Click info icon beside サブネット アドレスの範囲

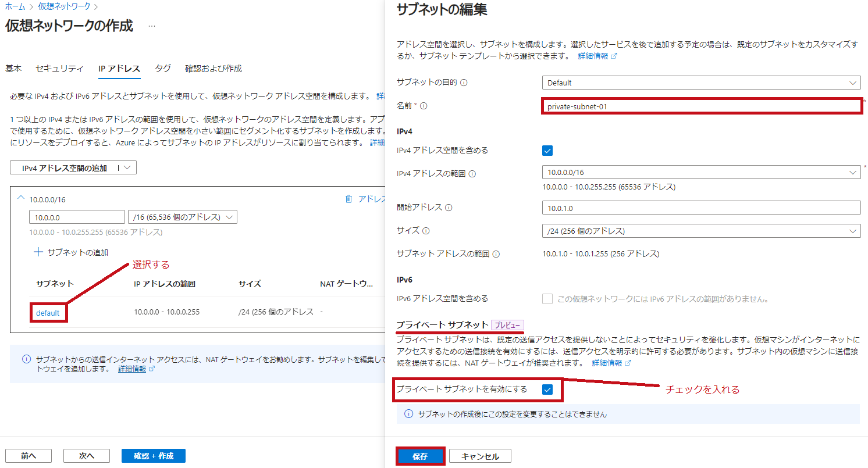click(x=496, y=254)
